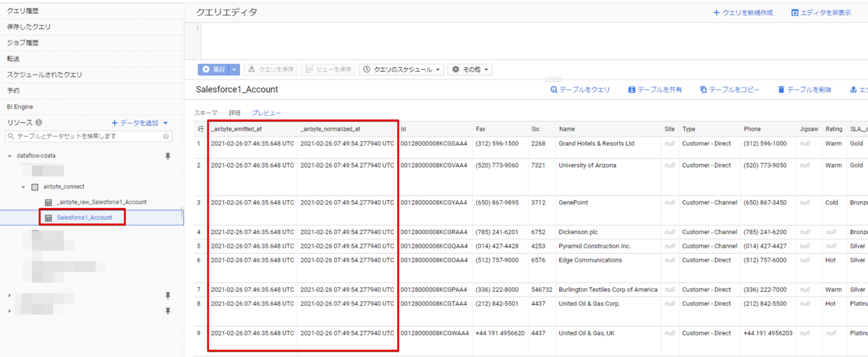This screenshot has height=357, width=868.
Task: Click Grand Hotels & Resorts Ltd cell
Action: coord(596,143)
